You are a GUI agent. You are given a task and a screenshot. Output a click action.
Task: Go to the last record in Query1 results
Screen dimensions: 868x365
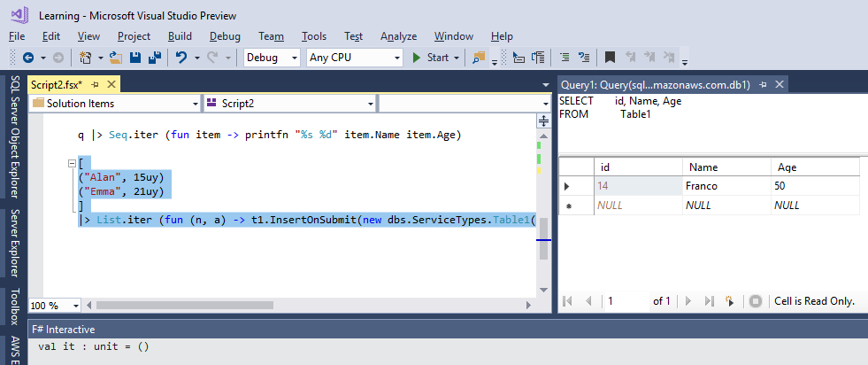pyautogui.click(x=709, y=301)
